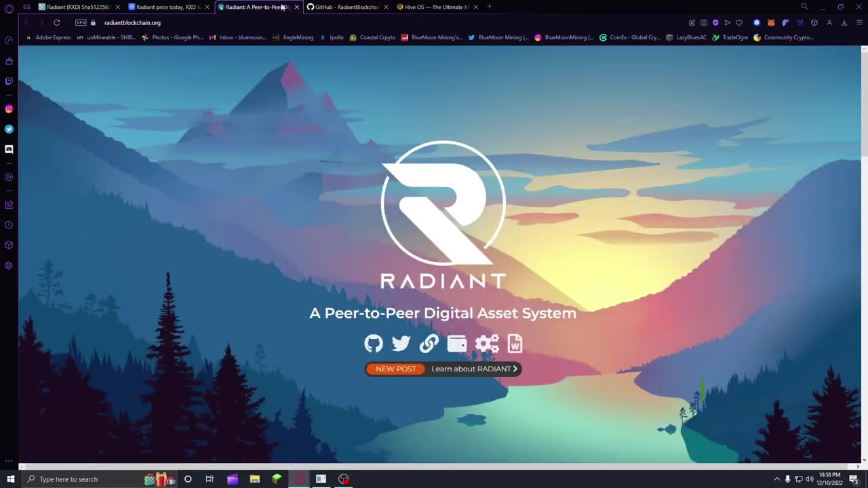The width and height of the screenshot is (868, 488).
Task: Open the downloads arrow icon
Action: click(844, 22)
